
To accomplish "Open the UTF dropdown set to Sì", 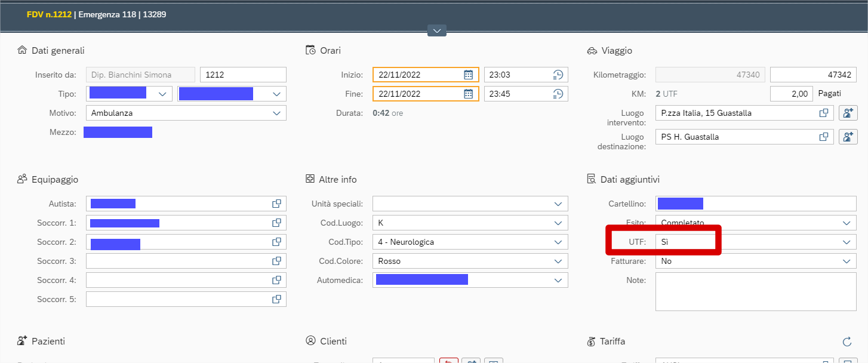I will (846, 242).
